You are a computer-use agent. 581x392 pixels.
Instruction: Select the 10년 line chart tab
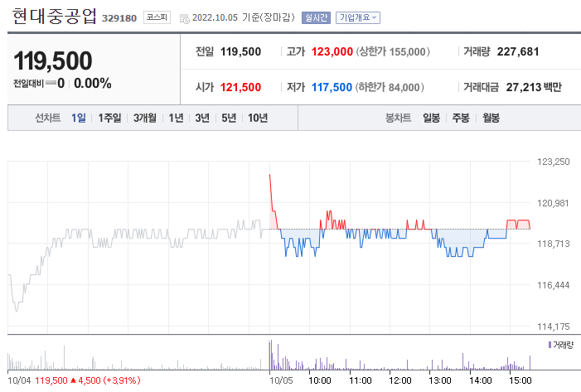pyautogui.click(x=258, y=118)
